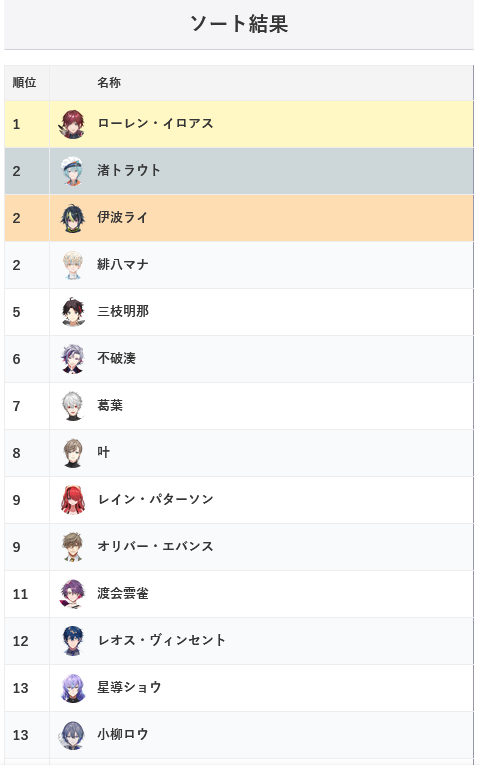Select the 星導ショウ name text

[x=129, y=687]
